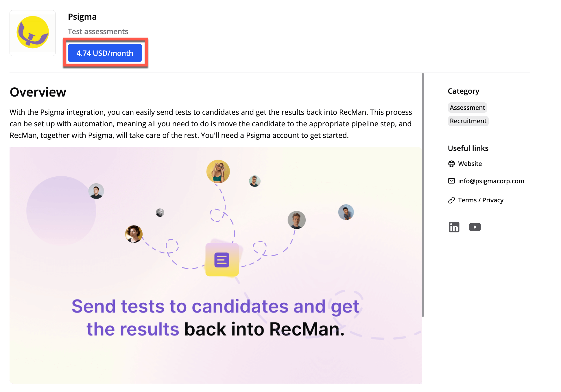Click the Test assessments subtitle

click(98, 32)
